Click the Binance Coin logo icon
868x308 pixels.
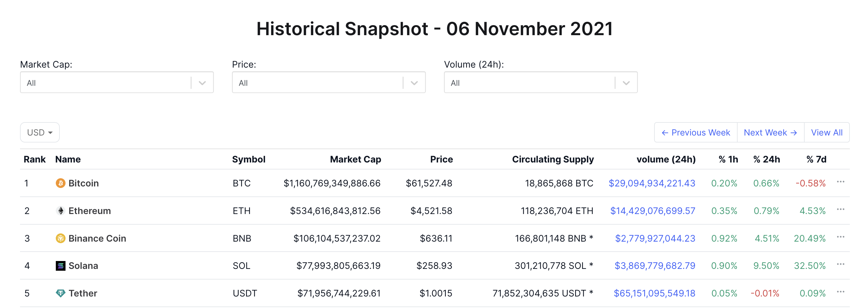60,238
